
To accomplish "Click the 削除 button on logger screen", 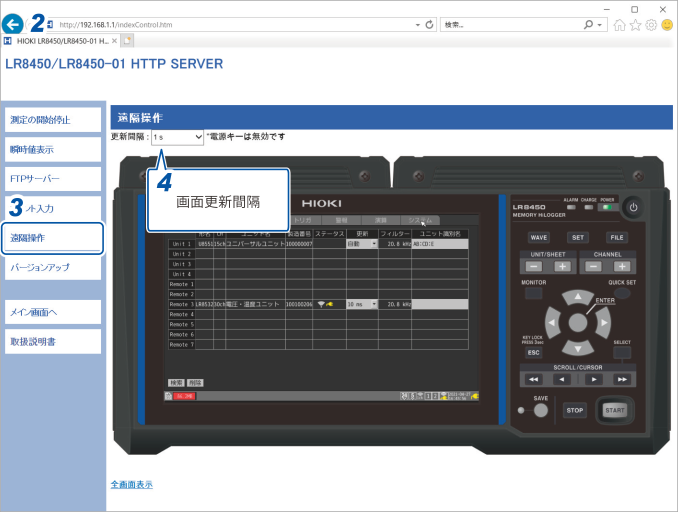I will coord(195,383).
